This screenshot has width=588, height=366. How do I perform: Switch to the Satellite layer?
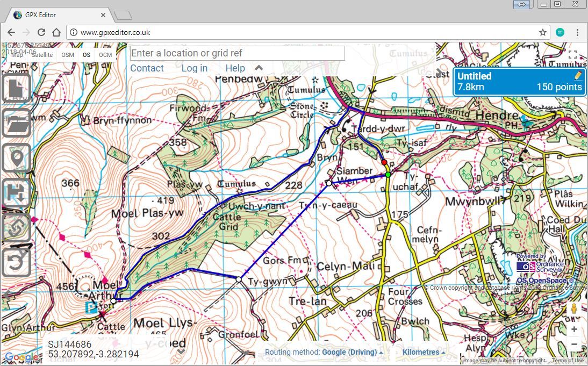42,55
